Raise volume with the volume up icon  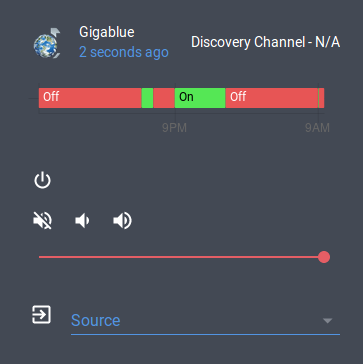[x=123, y=221]
